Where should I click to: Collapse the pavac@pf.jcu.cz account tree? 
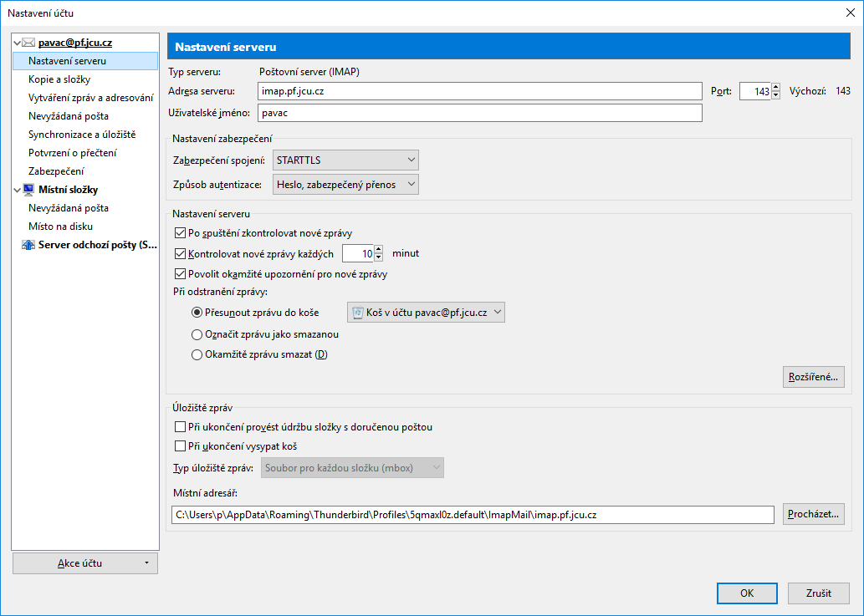17,43
